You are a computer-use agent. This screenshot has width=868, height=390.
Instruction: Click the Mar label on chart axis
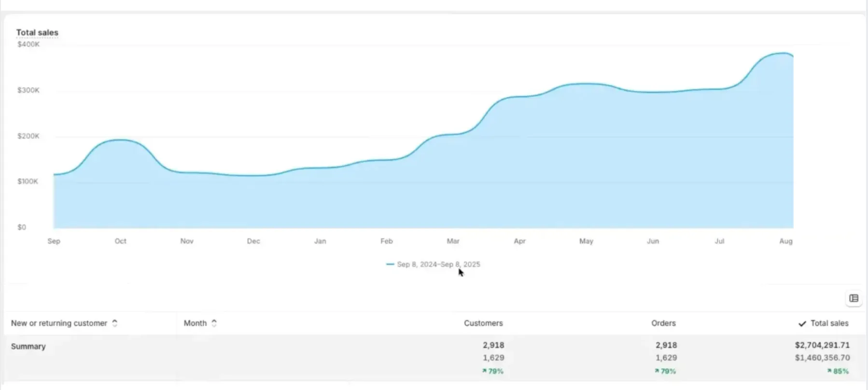click(x=453, y=241)
